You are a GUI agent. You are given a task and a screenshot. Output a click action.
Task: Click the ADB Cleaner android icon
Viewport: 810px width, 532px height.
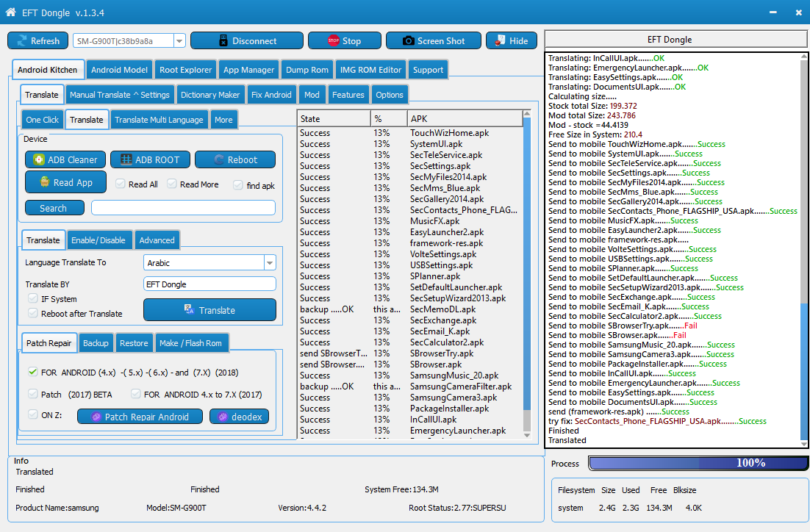click(39, 159)
